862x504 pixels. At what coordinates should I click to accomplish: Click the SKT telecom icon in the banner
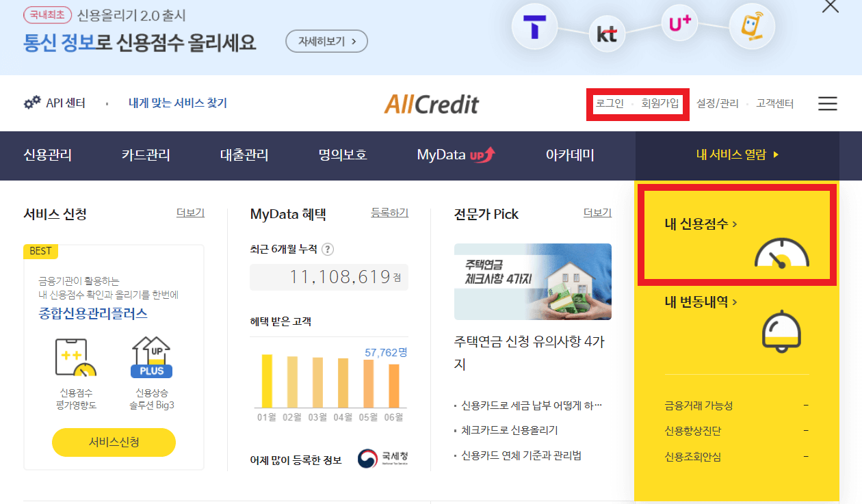536,26
